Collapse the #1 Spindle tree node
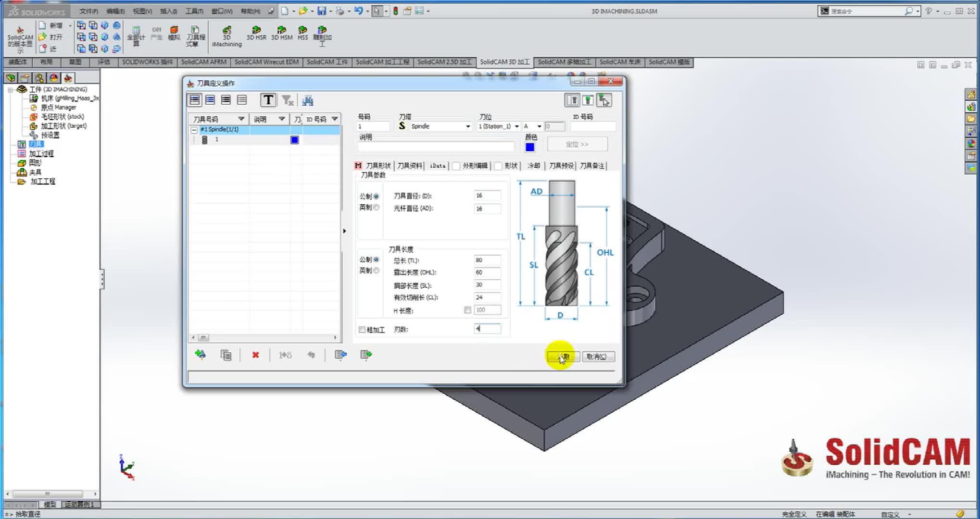 pyautogui.click(x=194, y=129)
